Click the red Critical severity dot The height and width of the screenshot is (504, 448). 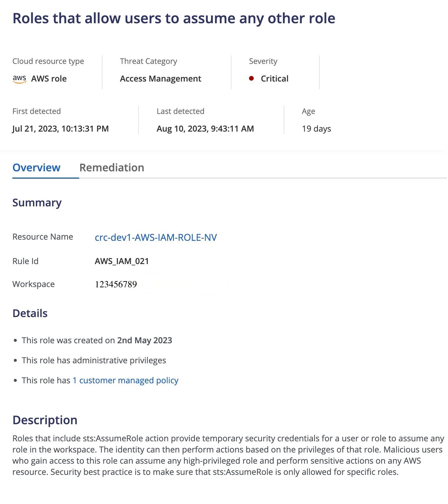coord(251,78)
